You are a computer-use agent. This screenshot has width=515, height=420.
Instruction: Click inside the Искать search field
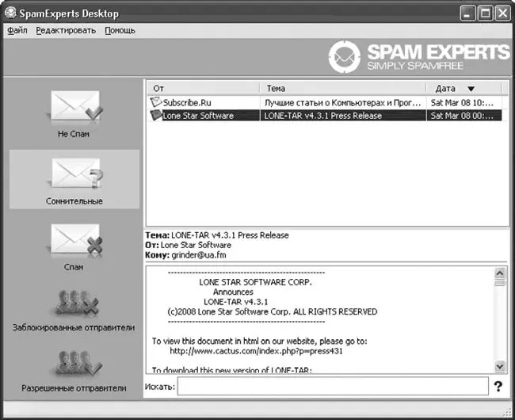tap(333, 386)
